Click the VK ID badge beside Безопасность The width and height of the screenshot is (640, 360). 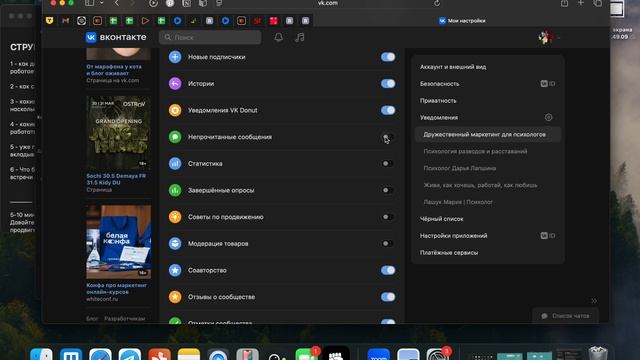[x=548, y=84]
